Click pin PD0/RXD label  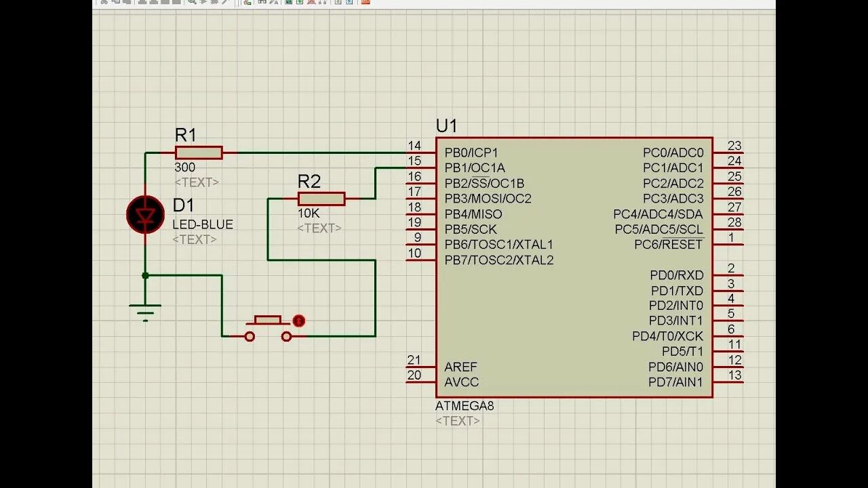(x=677, y=275)
